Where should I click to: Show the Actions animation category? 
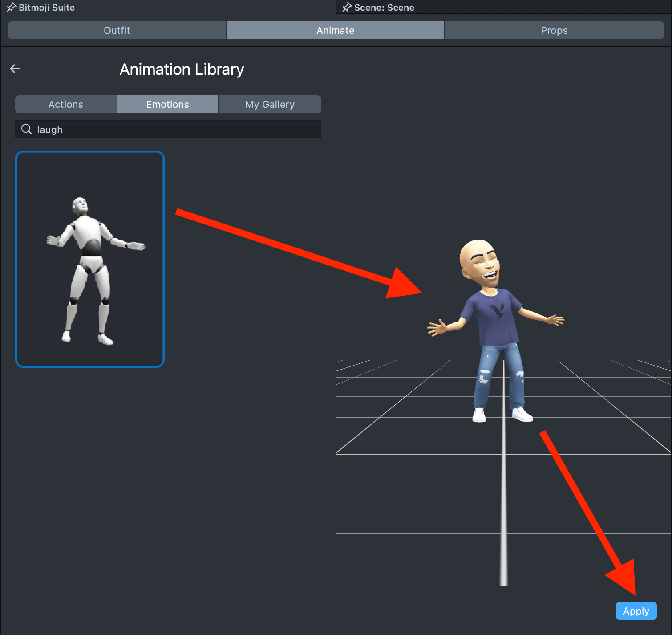pyautogui.click(x=66, y=104)
